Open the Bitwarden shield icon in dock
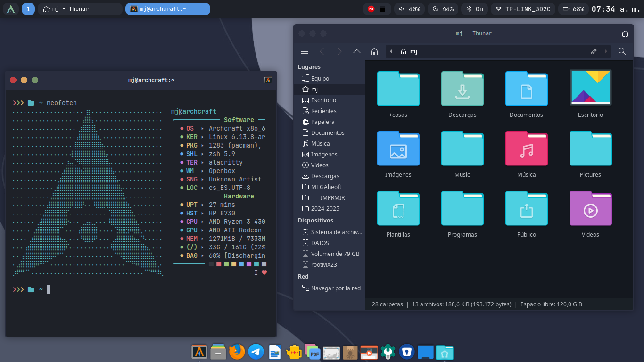The height and width of the screenshot is (362, 644). [406, 352]
